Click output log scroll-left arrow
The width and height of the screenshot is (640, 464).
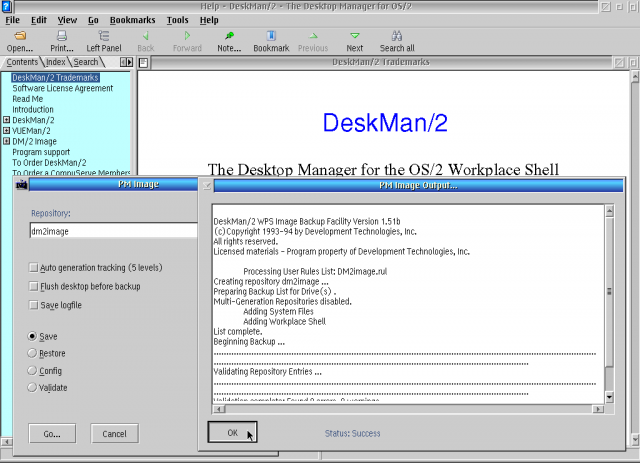pyautogui.click(x=219, y=409)
